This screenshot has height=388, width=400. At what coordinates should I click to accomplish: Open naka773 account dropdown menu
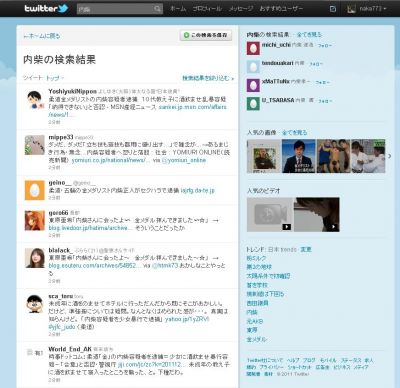(373, 9)
